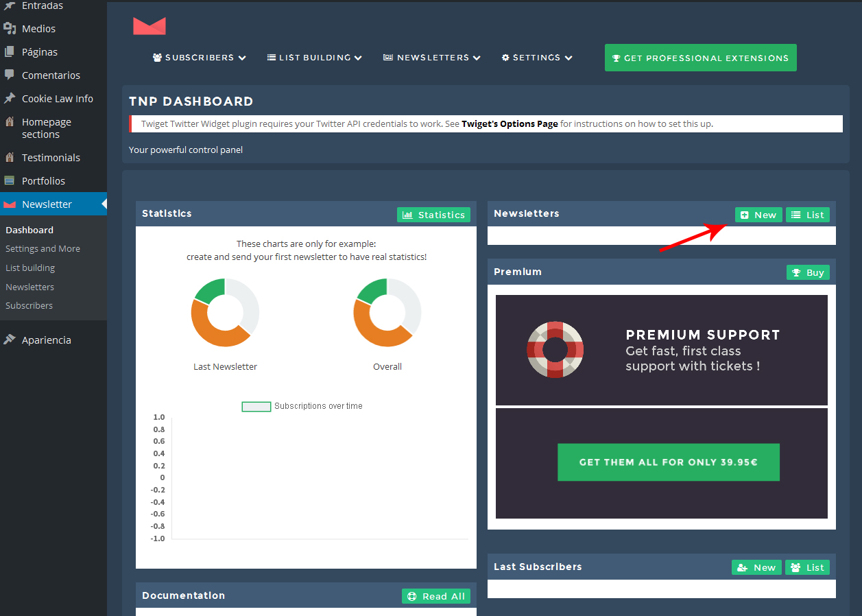862x616 pixels.
Task: Expand the Settings dropdown in top navigation
Action: pyautogui.click(x=537, y=58)
